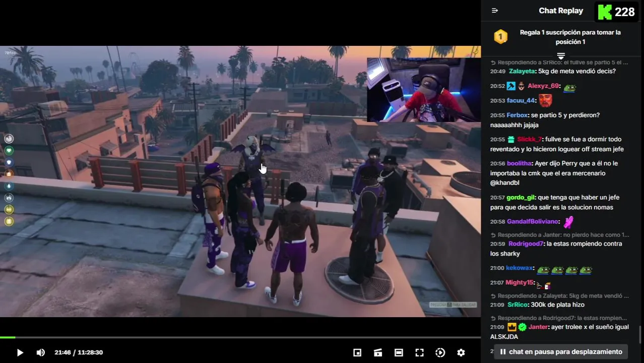Open the Mighty15 username profile
Viewport: 644px width, 363px height.
click(x=519, y=283)
